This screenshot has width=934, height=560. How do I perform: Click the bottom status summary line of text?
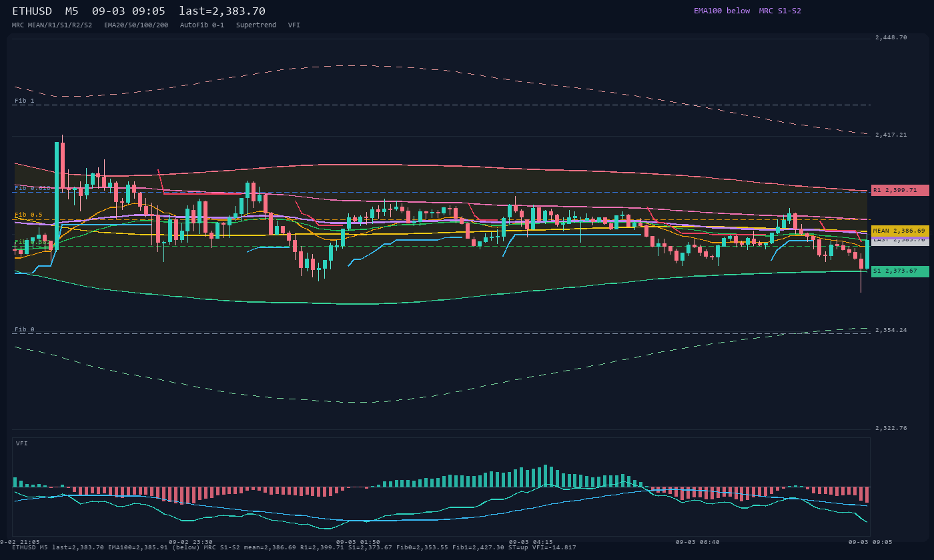point(294,547)
